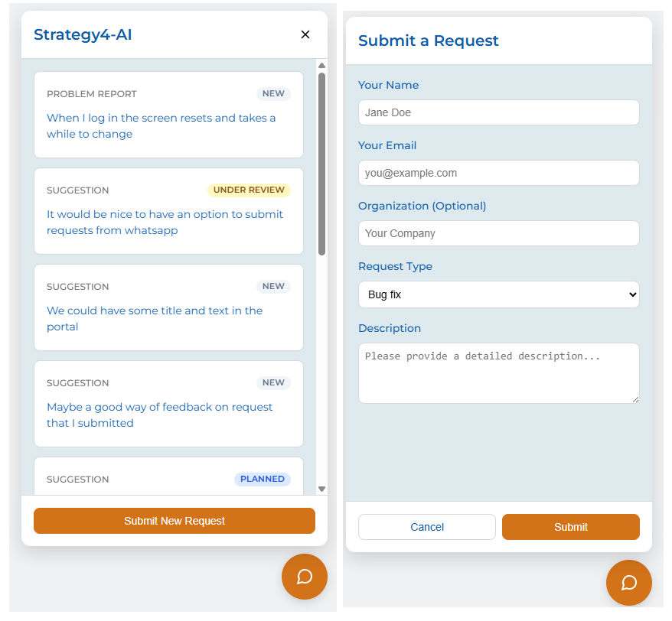Cancel the request form
The height and width of the screenshot is (621, 672).
pos(426,527)
